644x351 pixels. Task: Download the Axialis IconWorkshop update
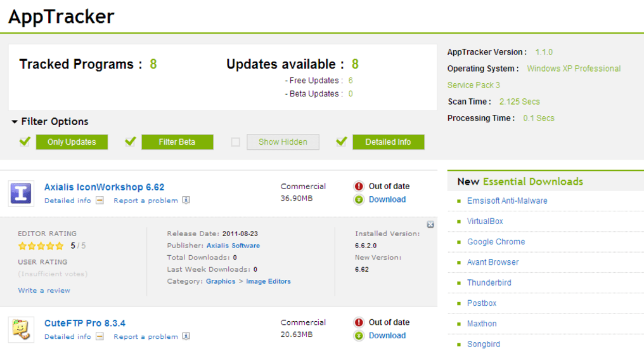pos(387,199)
